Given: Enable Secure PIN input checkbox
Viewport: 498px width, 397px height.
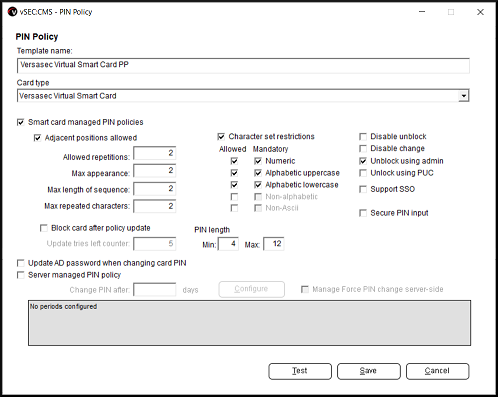Looking at the screenshot, I should [363, 213].
